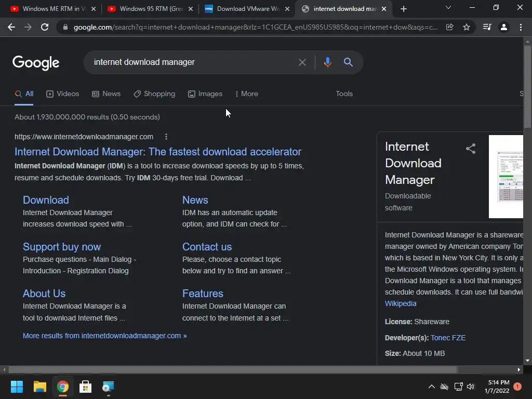This screenshot has height=399, width=532.
Task: Open the network icon in system tray
Action: (458, 387)
